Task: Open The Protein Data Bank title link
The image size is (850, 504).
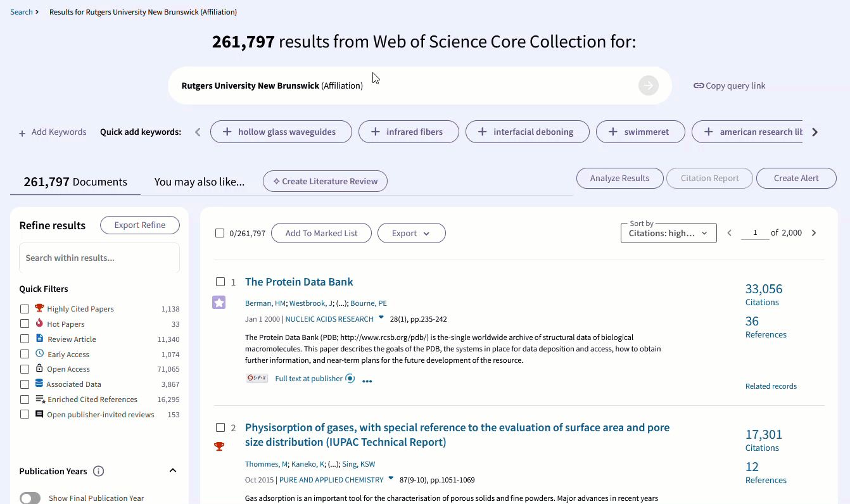Action: point(299,282)
